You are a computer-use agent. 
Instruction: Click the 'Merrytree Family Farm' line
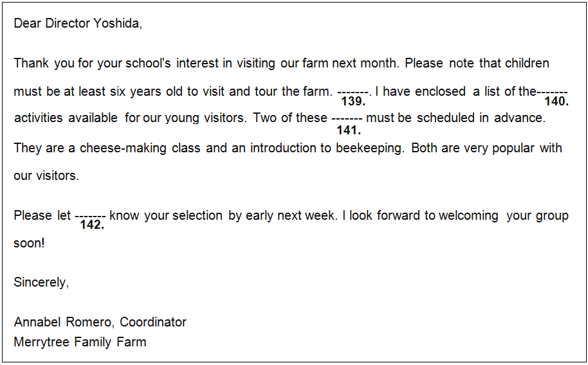[80, 342]
